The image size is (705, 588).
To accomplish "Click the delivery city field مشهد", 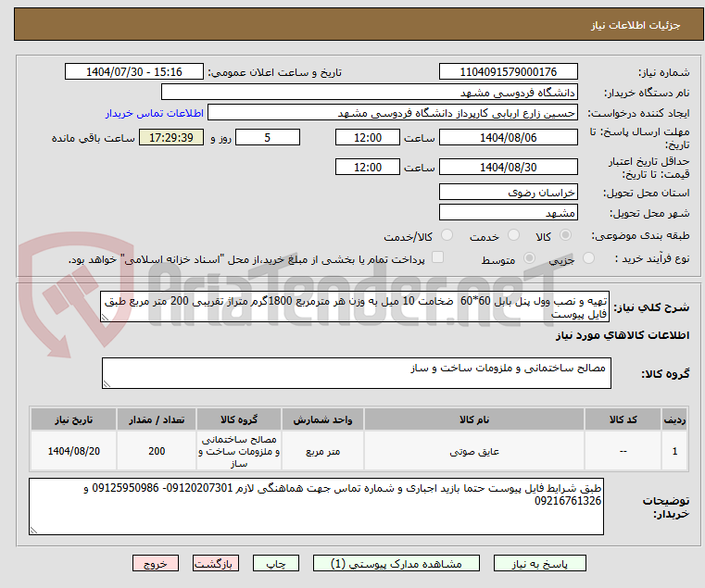I will point(508,212).
